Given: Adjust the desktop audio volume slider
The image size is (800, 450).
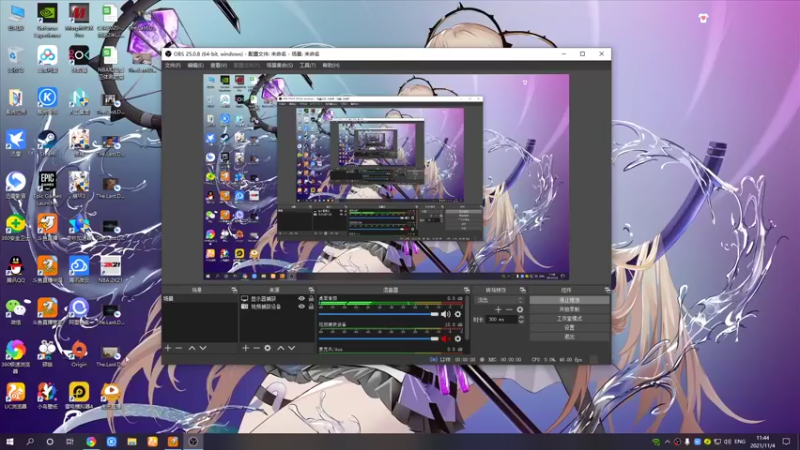Looking at the screenshot, I should click(x=379, y=314).
